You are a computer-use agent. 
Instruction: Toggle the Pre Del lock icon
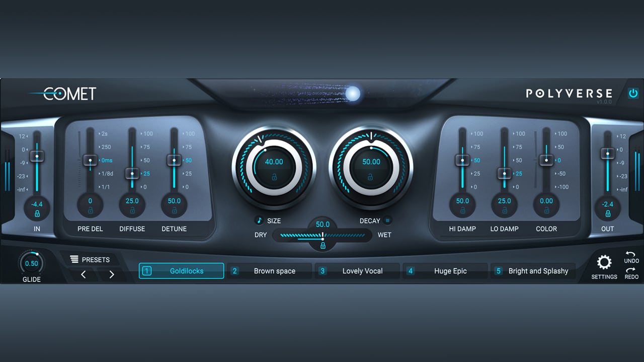click(90, 210)
